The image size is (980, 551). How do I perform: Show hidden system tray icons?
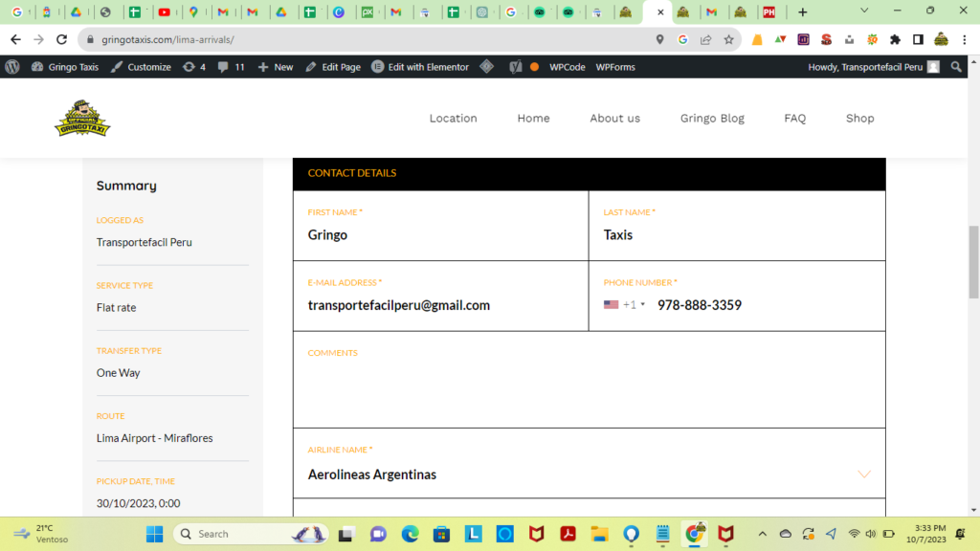tap(762, 534)
